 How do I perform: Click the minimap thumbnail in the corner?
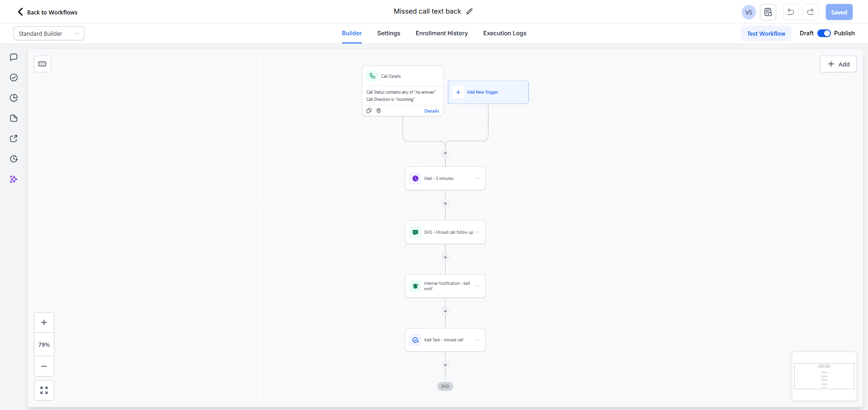824,376
